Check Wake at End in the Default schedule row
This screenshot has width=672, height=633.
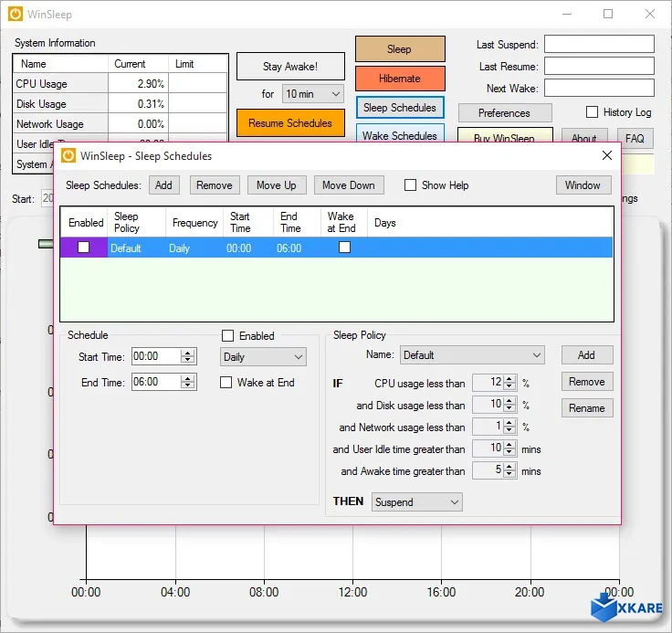point(344,247)
